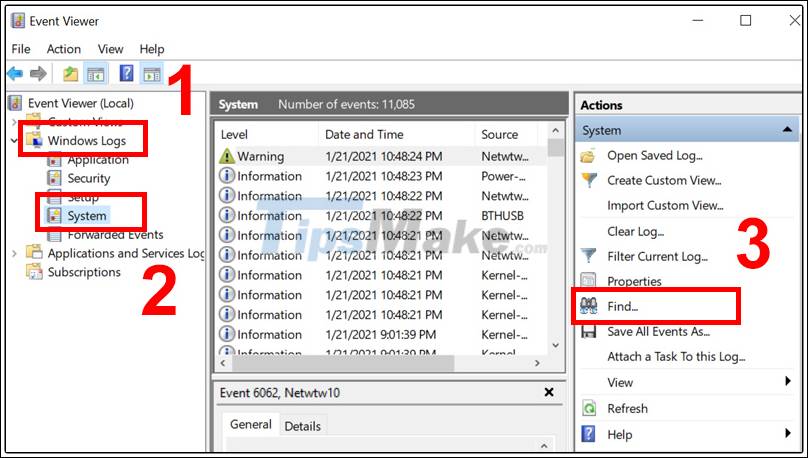Select the Warning event from Netwtw

(x=381, y=156)
